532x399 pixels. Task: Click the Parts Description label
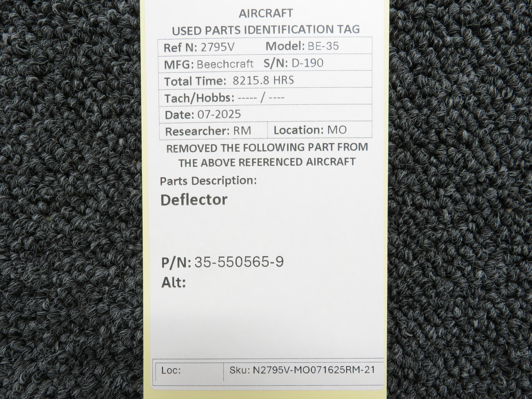[208, 181]
